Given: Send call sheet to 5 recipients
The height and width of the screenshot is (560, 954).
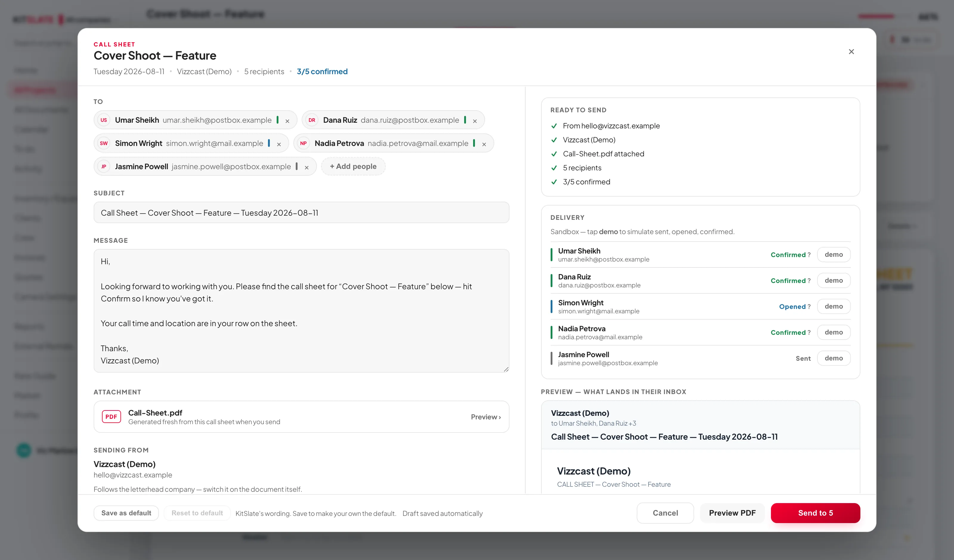Looking at the screenshot, I should (815, 513).
